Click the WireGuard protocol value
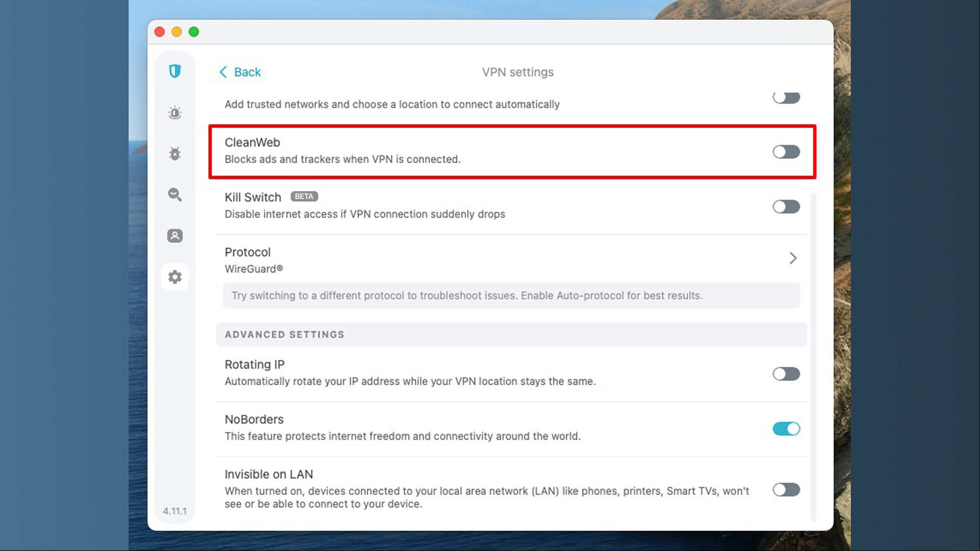Screen dimensions: 980x551 click(254, 269)
